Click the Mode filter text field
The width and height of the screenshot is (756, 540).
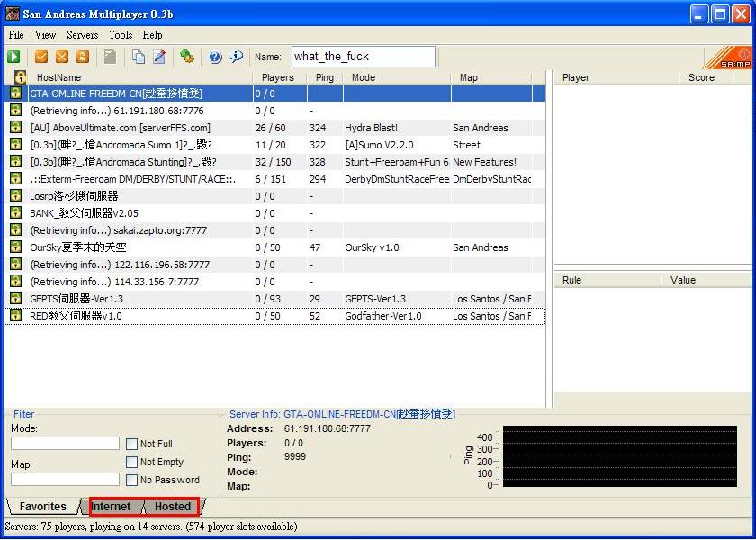(65, 444)
